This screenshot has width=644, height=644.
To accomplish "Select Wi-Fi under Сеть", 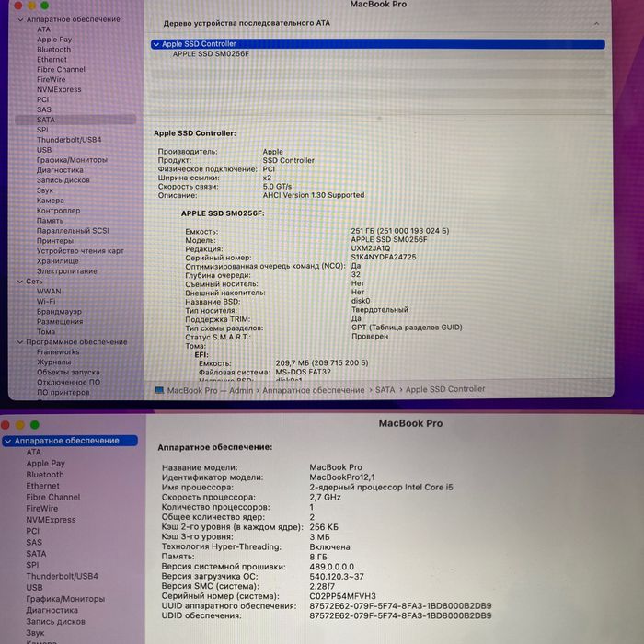I will 46,301.
